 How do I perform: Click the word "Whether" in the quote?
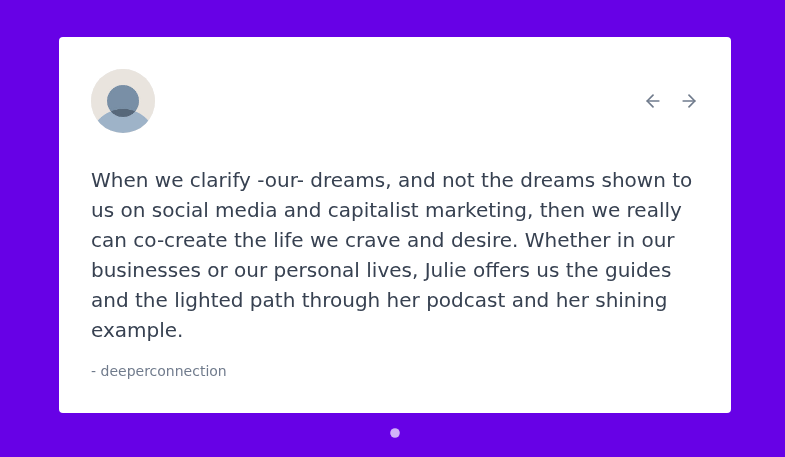565,241
